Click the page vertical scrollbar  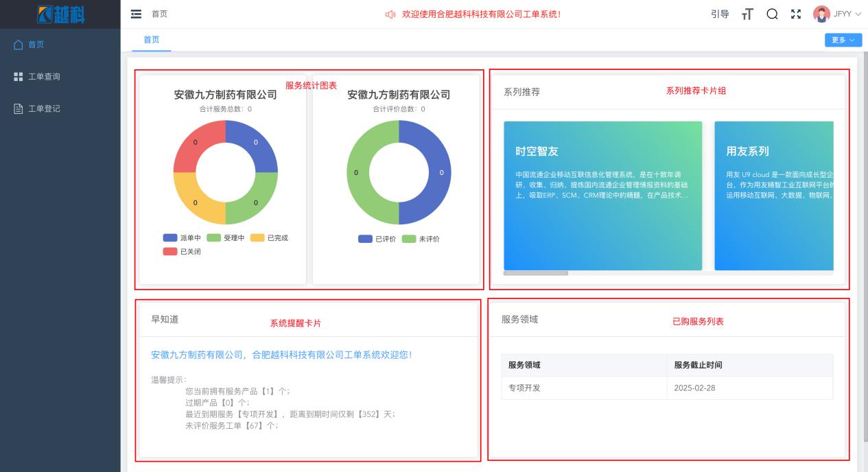coord(865,247)
